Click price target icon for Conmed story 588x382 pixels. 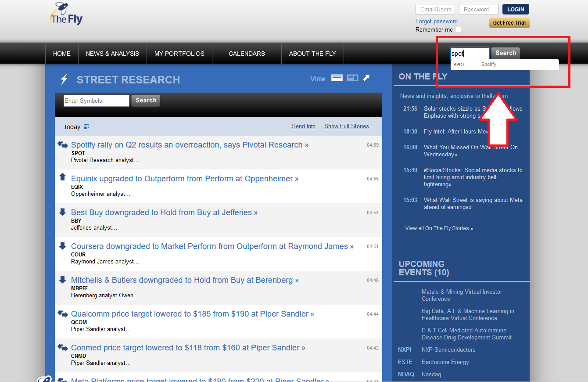[x=63, y=347]
